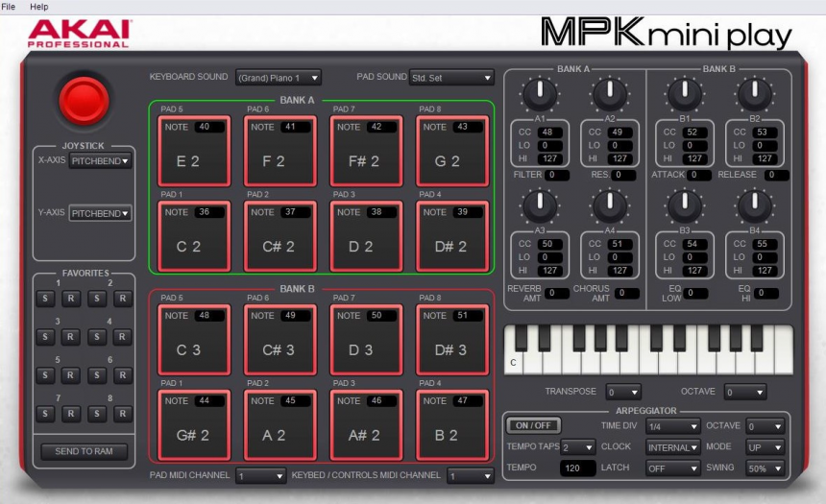The height and width of the screenshot is (504, 826).
Task: Click Favorite 2 store (S) button
Action: [97, 299]
